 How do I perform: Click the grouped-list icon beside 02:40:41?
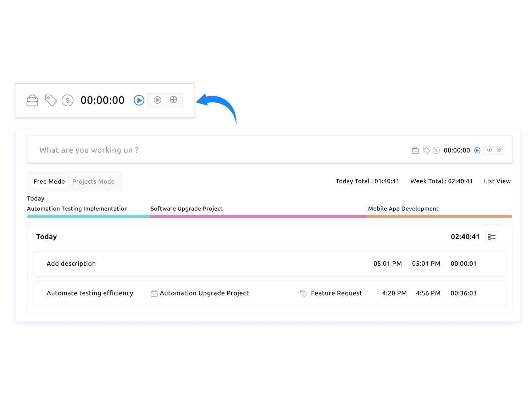[x=492, y=237]
